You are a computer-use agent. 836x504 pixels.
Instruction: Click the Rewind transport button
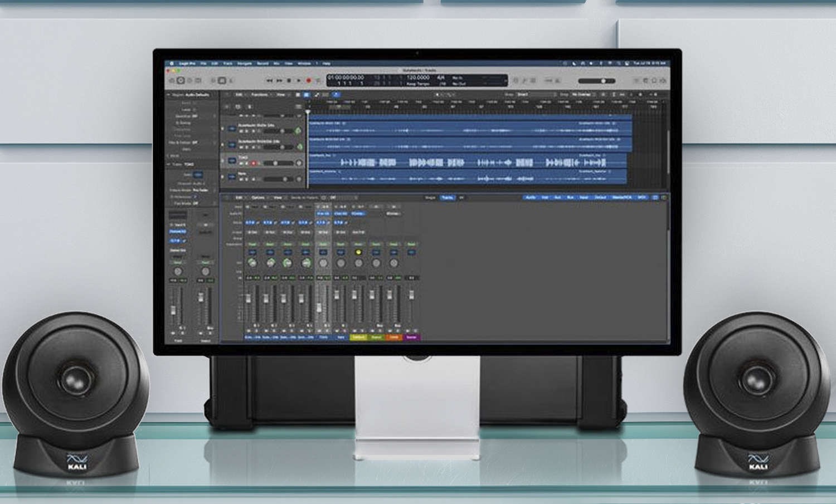pos(269,81)
